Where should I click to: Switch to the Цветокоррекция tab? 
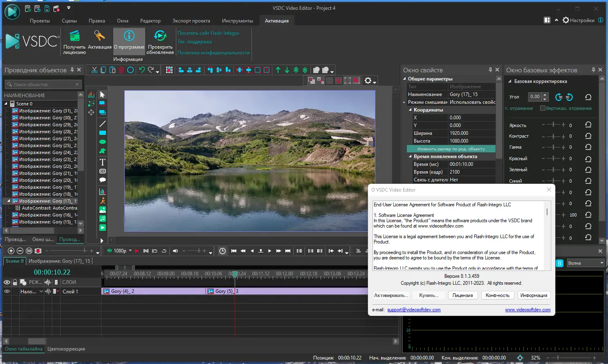[x=66, y=349]
